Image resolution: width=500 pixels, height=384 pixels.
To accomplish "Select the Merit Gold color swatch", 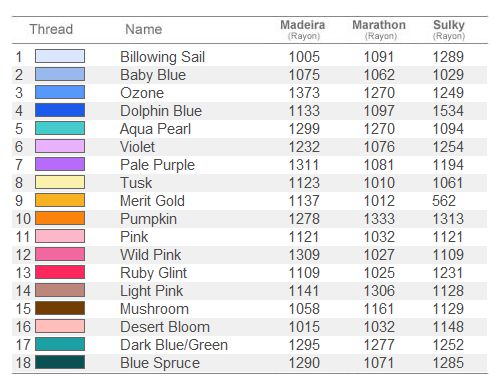I will (60, 200).
